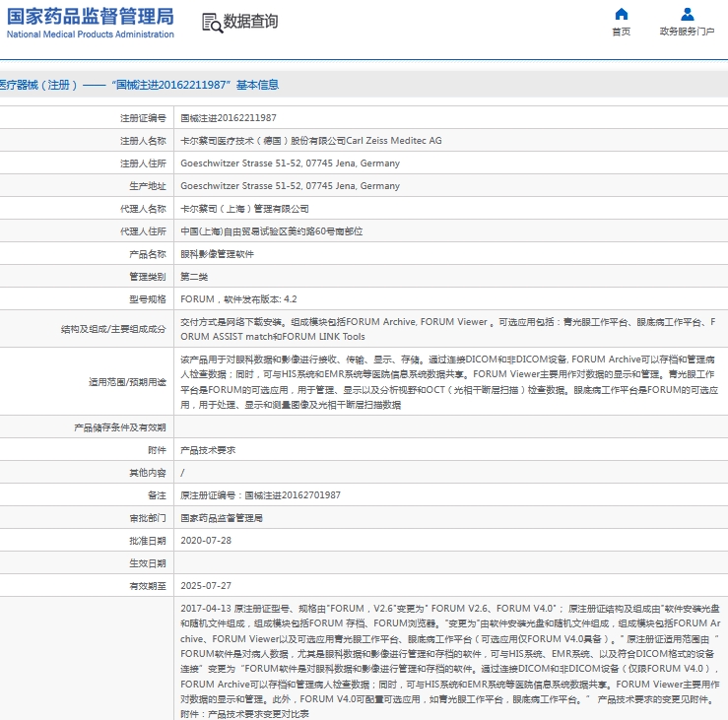The width and height of the screenshot is (728, 720).
Task: Click the 生产地址 row label
Action: click(x=148, y=186)
